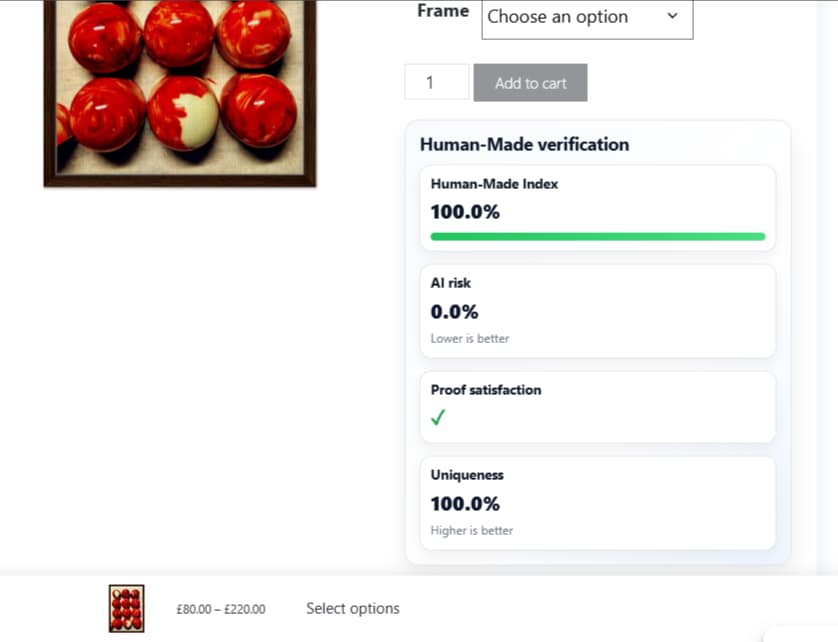Open the Frame "Choose an option" dropdown
Image resolution: width=838 pixels, height=642 pixels.
587,18
